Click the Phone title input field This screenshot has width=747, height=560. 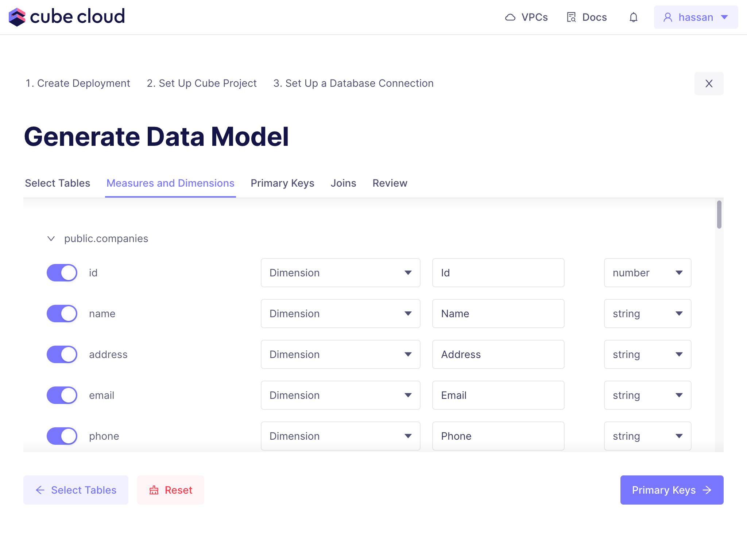498,436
